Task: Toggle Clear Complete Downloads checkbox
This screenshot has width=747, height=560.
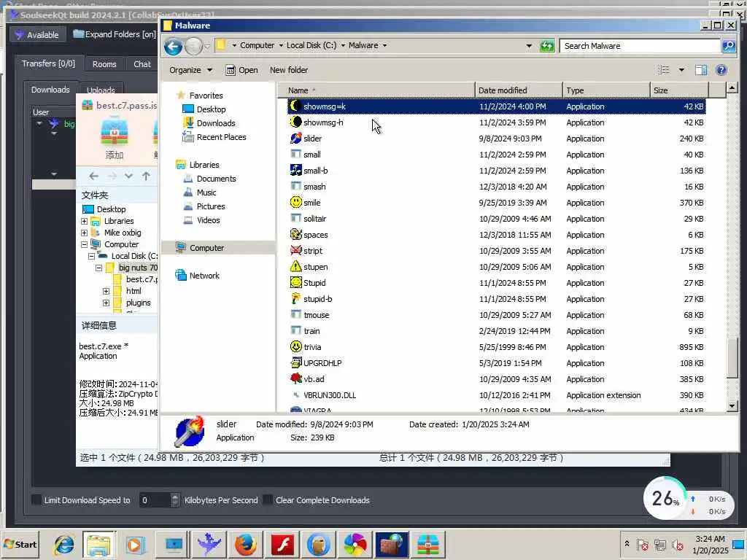Action: tap(268, 500)
